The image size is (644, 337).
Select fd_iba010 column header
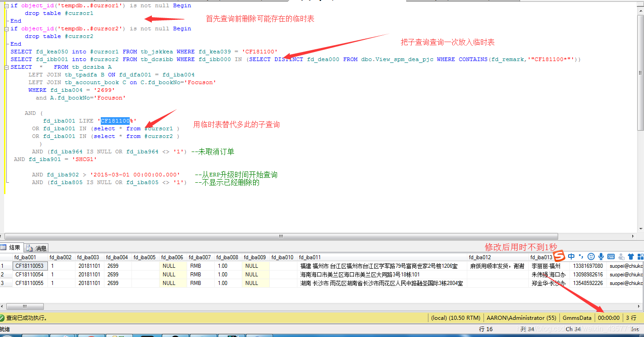point(283,257)
